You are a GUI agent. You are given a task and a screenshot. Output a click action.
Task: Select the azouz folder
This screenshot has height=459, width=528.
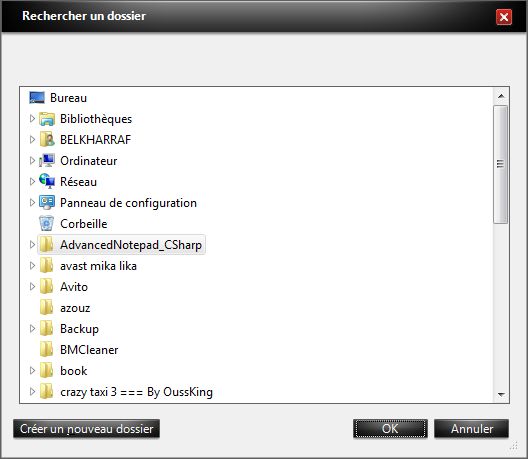pos(75,308)
